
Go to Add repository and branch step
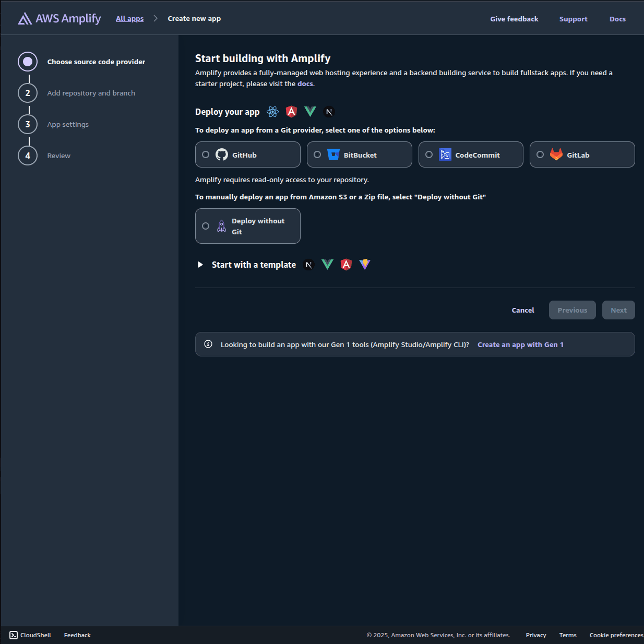pos(77,93)
